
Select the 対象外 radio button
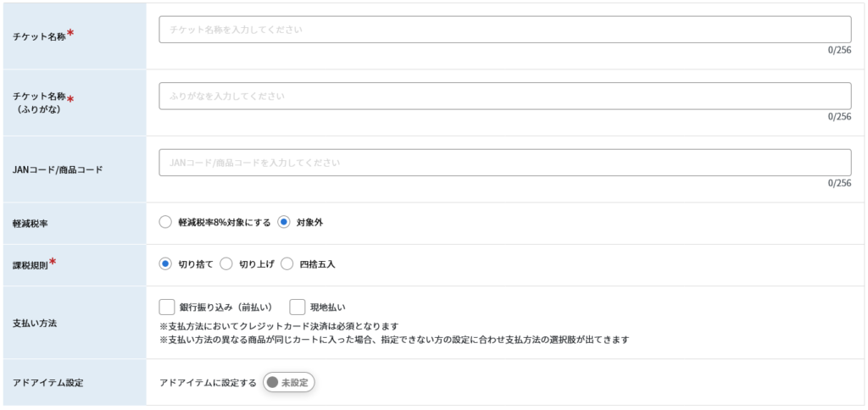pyautogui.click(x=284, y=223)
